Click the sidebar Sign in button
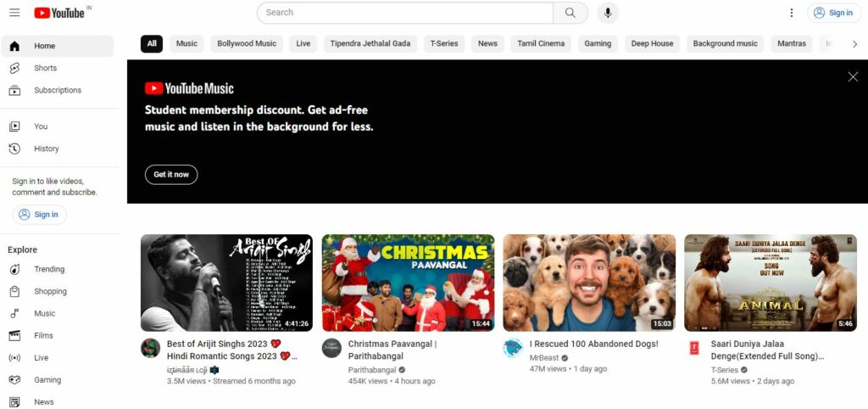Viewport: 868px width, 409px height. 39,215
